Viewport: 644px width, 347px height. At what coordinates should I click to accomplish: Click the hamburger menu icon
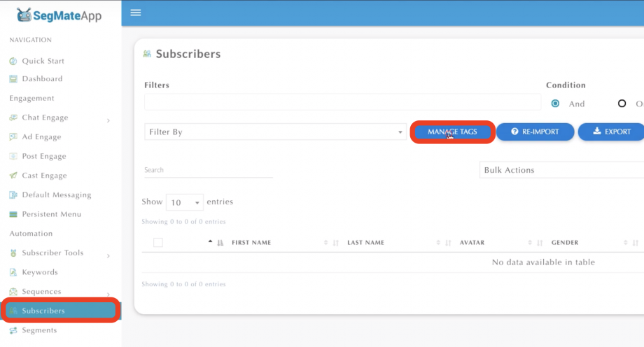136,13
